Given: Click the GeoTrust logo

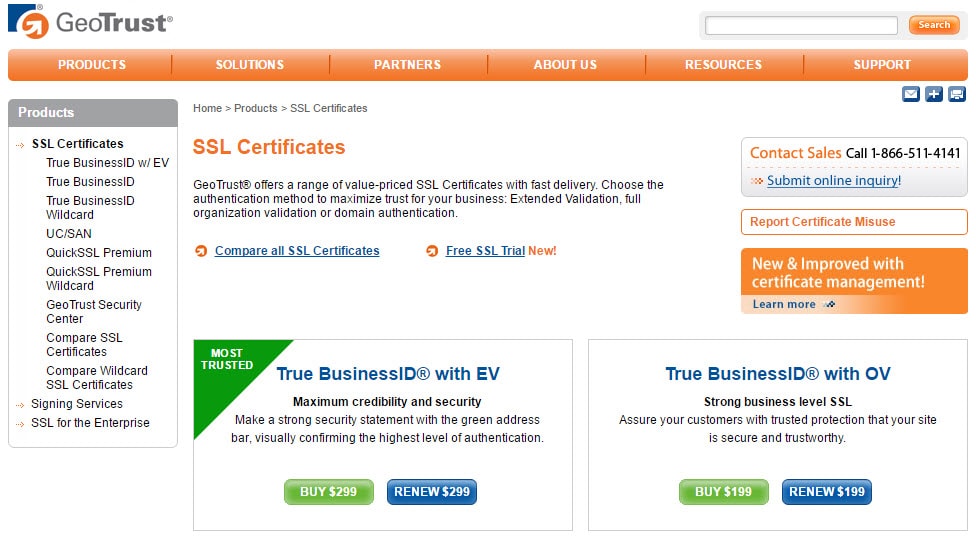Looking at the screenshot, I should [91, 23].
